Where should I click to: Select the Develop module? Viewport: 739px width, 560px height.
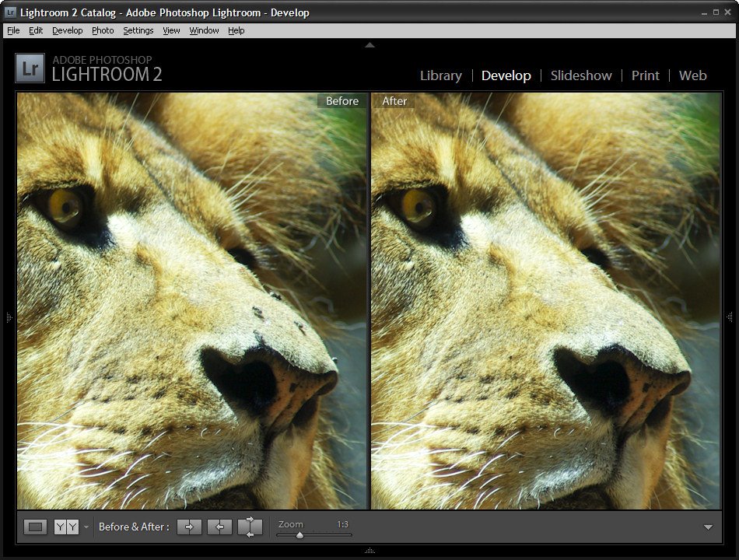pos(506,75)
